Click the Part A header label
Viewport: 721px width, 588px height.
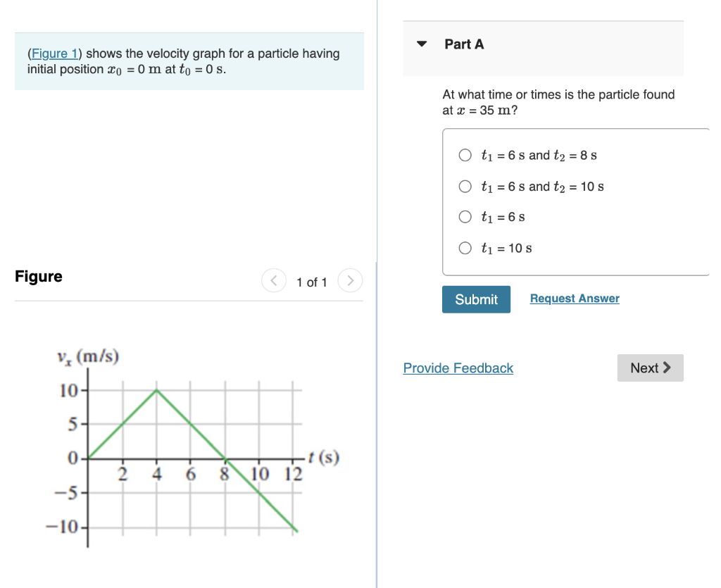[464, 44]
